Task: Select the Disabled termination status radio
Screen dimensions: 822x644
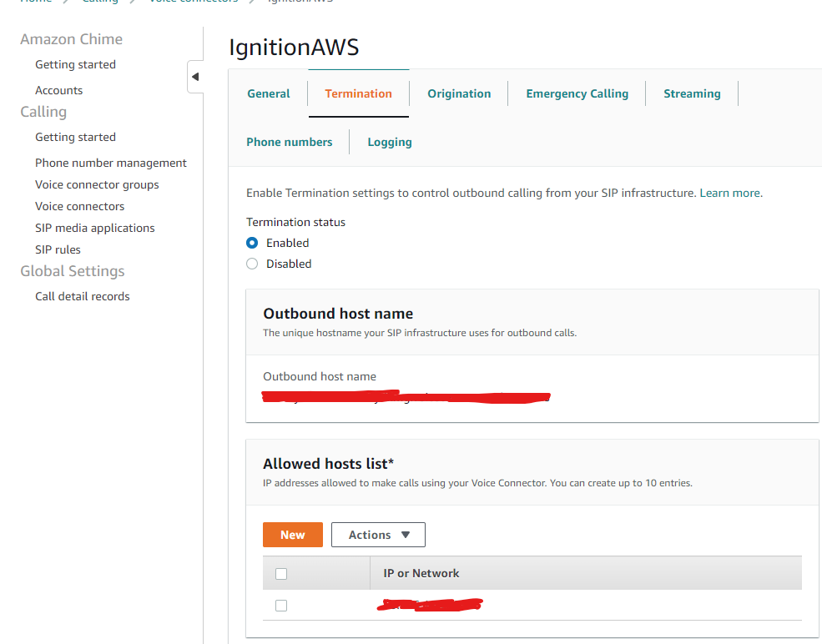Action: (x=252, y=264)
